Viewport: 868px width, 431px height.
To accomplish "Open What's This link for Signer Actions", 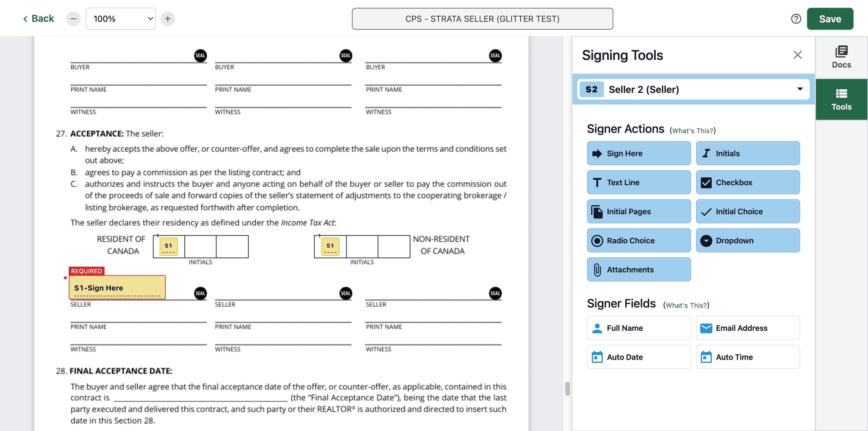I will coord(692,131).
